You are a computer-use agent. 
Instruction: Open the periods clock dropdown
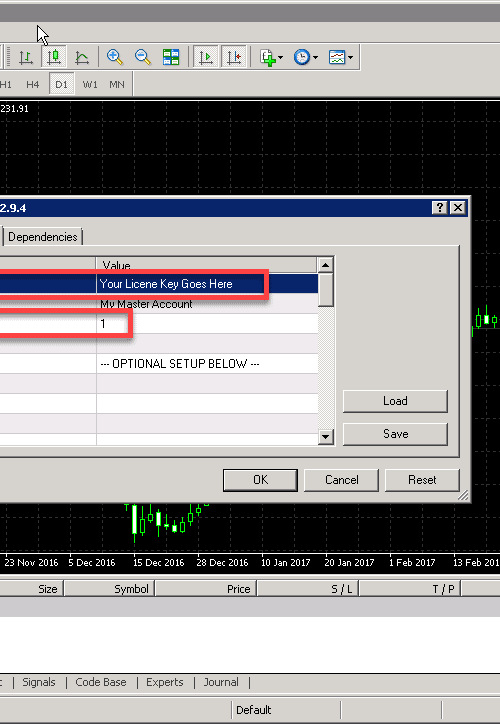[305, 57]
